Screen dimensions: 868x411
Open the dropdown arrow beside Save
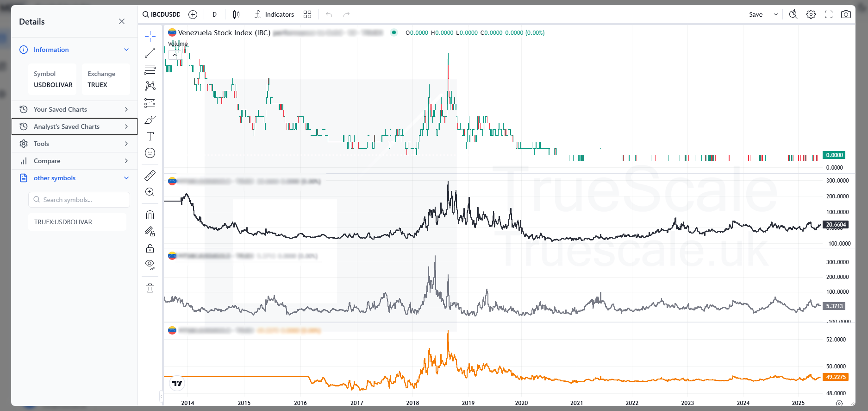776,14
